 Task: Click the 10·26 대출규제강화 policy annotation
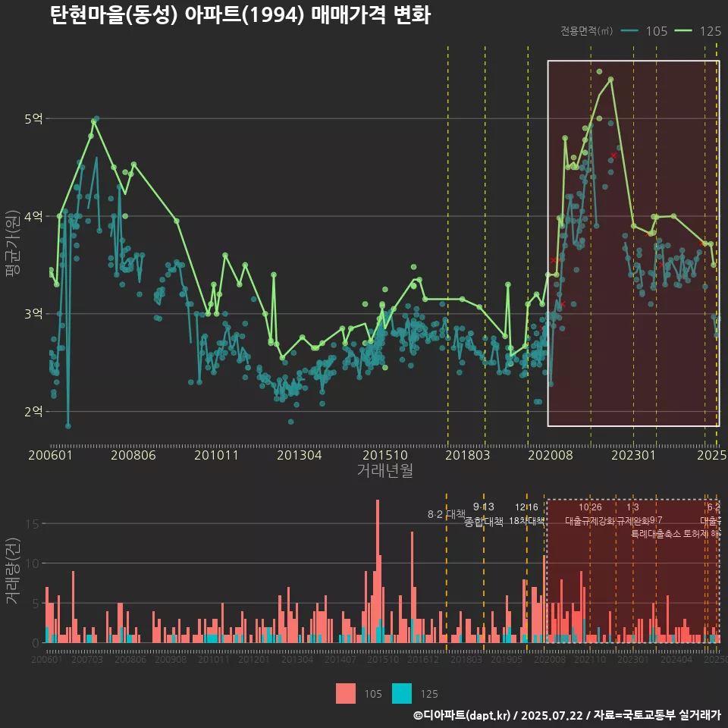coord(590,514)
